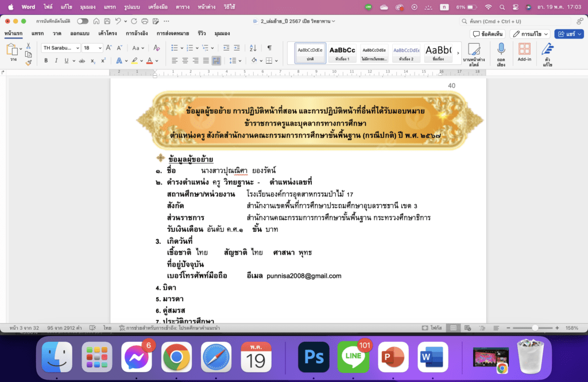
Task: Click Increase Indent icon
Action: pos(237,48)
